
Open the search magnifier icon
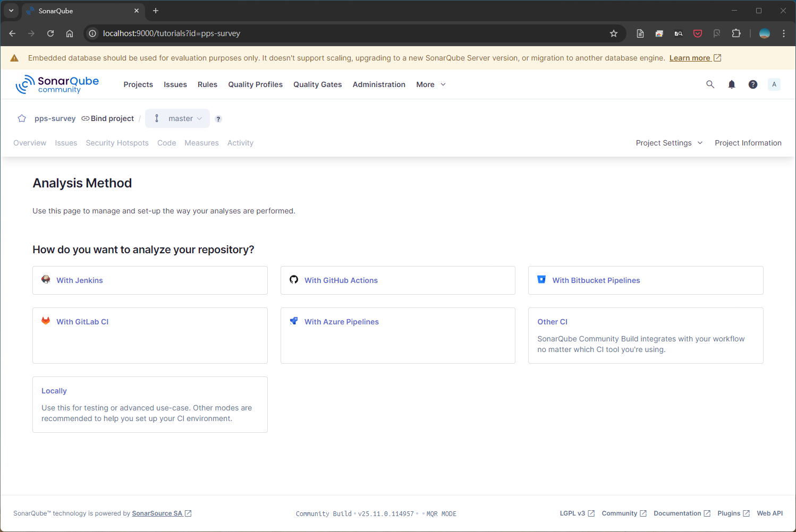[710, 84]
